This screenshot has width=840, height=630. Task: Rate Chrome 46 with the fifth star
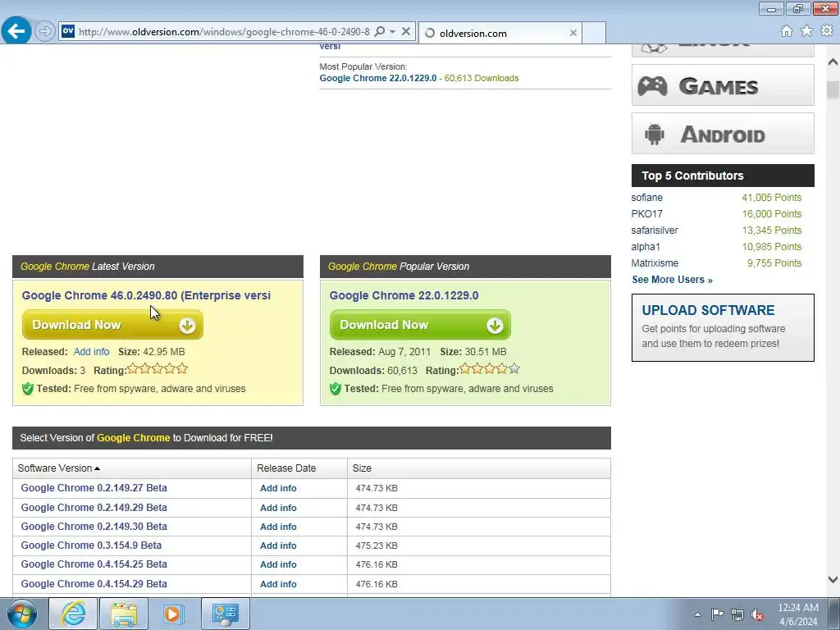coord(182,368)
